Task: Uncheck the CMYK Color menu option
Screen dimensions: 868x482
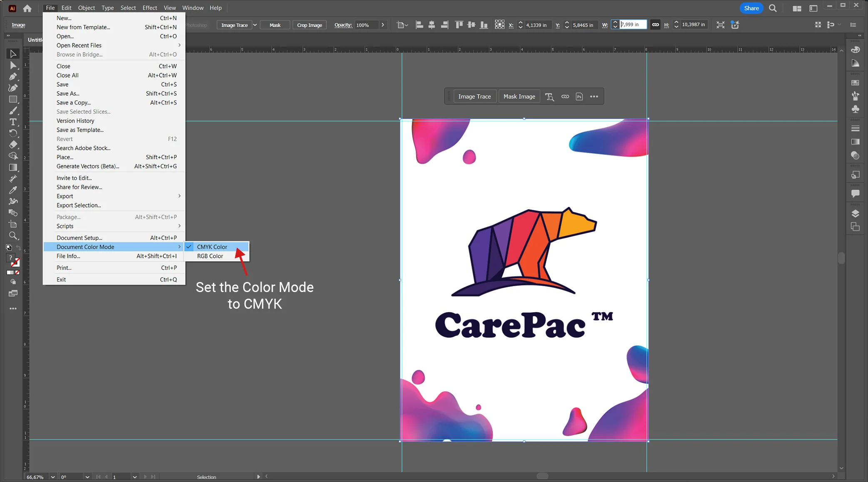Action: (212, 247)
